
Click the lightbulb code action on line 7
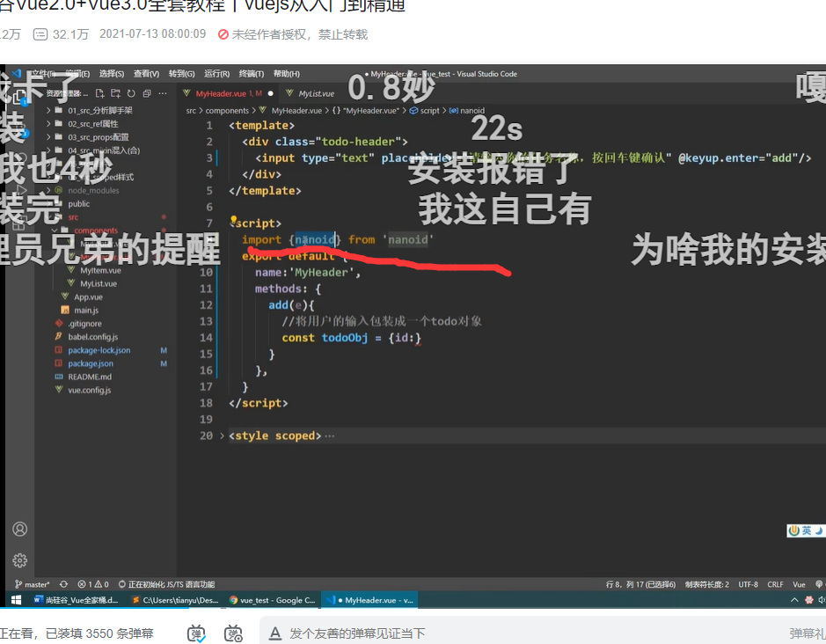[x=233, y=220]
